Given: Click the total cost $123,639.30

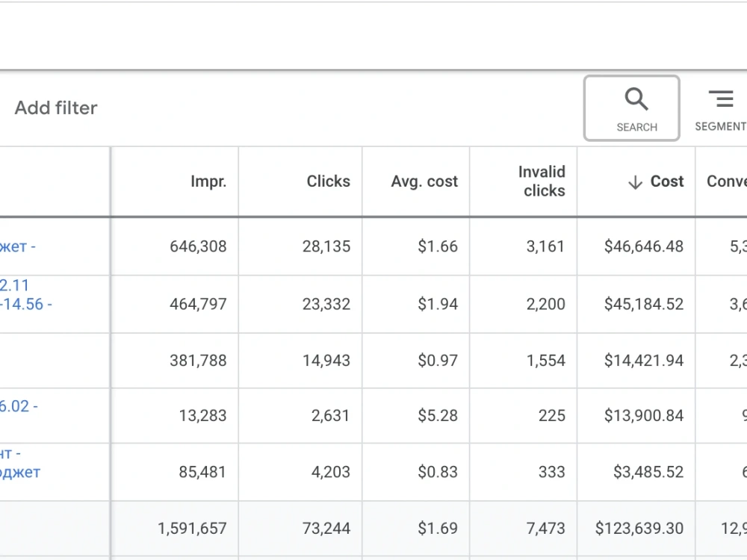Looking at the screenshot, I should (639, 529).
